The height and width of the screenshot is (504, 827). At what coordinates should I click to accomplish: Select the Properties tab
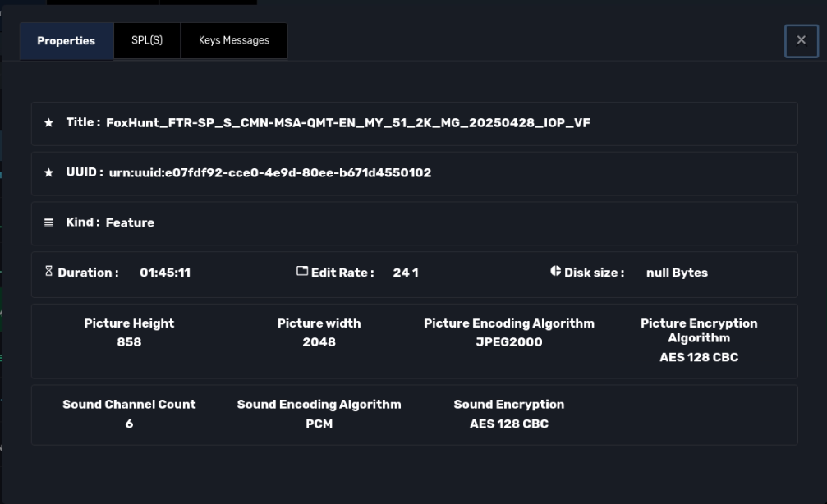pyautogui.click(x=66, y=41)
